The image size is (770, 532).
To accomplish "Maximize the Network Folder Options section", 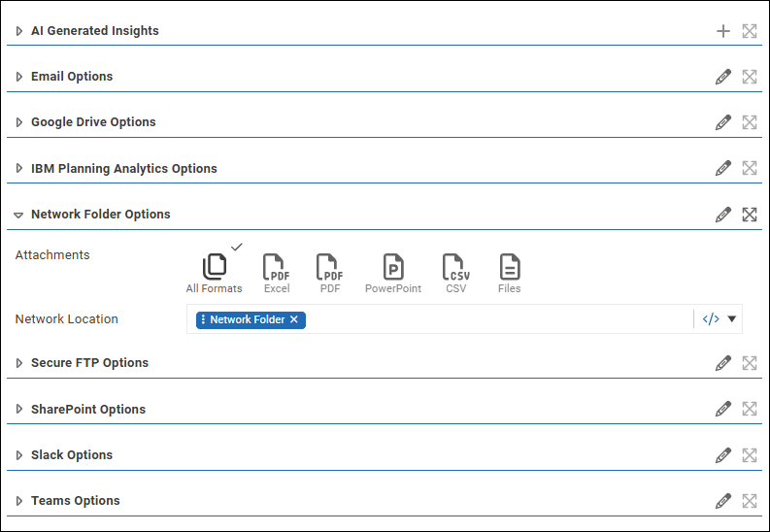I will point(750,215).
